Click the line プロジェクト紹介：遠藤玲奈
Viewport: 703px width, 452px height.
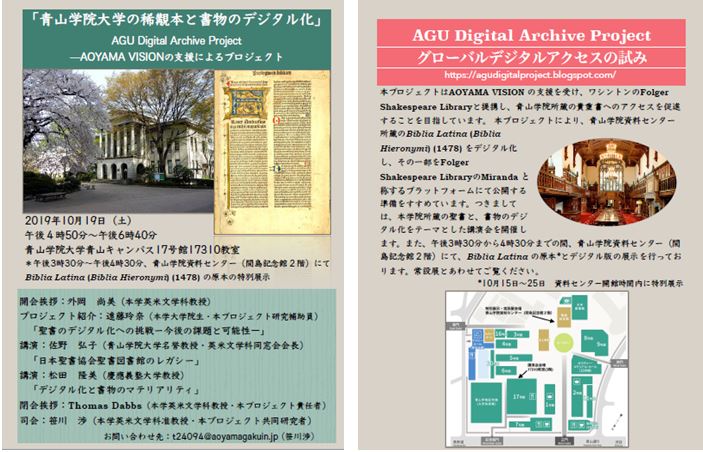point(169,316)
